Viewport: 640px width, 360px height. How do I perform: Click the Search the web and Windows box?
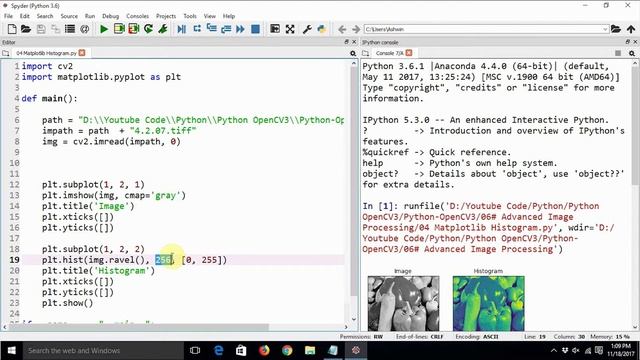point(103,351)
